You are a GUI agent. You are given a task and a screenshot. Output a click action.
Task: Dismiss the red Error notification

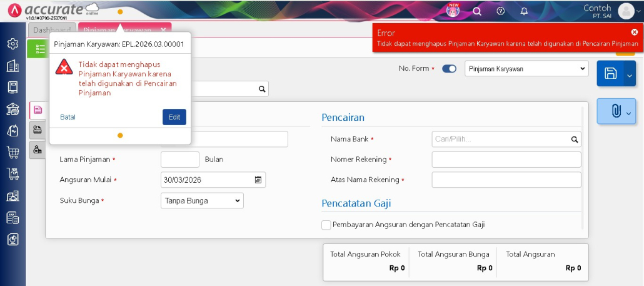point(634,32)
